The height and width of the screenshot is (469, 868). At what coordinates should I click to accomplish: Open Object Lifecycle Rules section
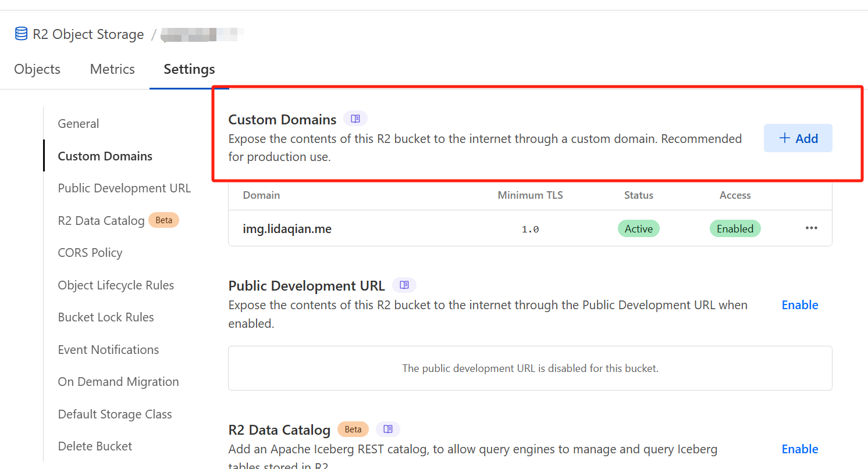click(116, 285)
